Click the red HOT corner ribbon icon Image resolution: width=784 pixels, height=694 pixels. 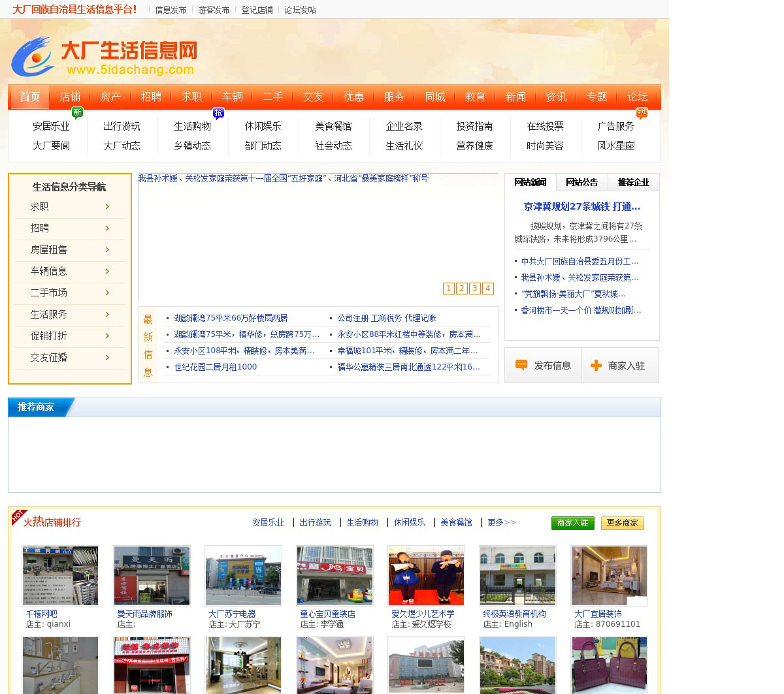point(18,516)
